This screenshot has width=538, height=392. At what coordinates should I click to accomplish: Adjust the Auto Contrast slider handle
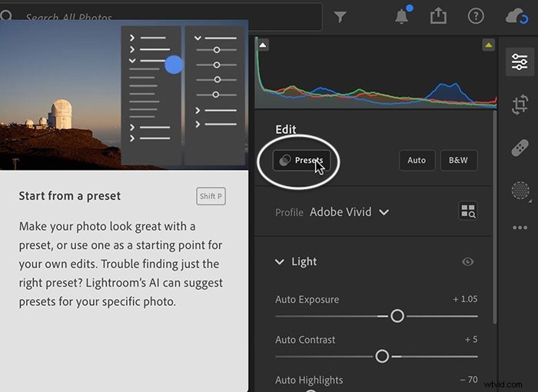point(382,357)
